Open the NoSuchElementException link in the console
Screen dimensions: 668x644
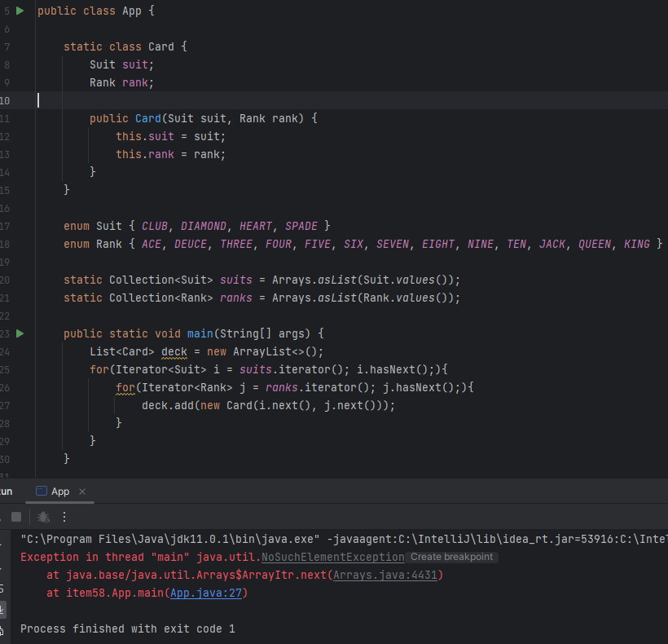point(332,557)
